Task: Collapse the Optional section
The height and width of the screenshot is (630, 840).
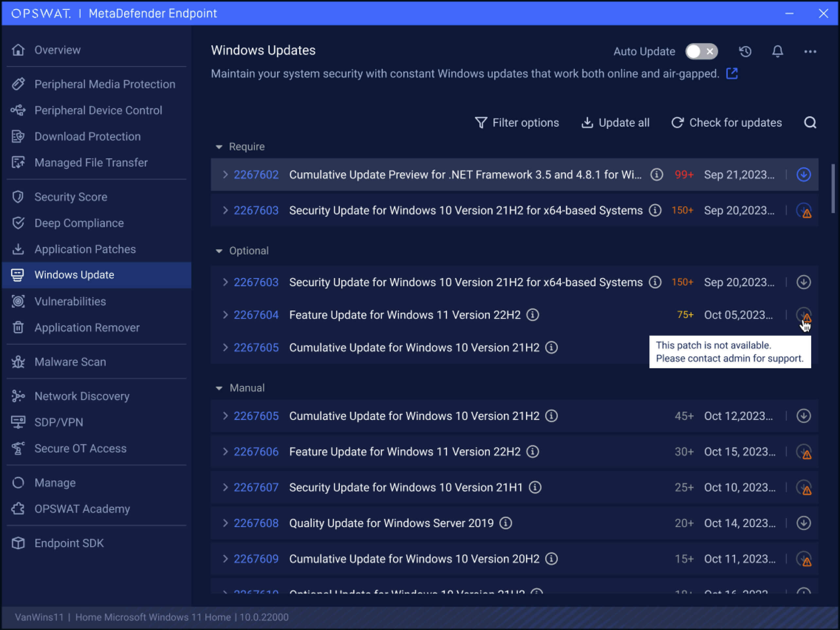Action: (x=219, y=251)
